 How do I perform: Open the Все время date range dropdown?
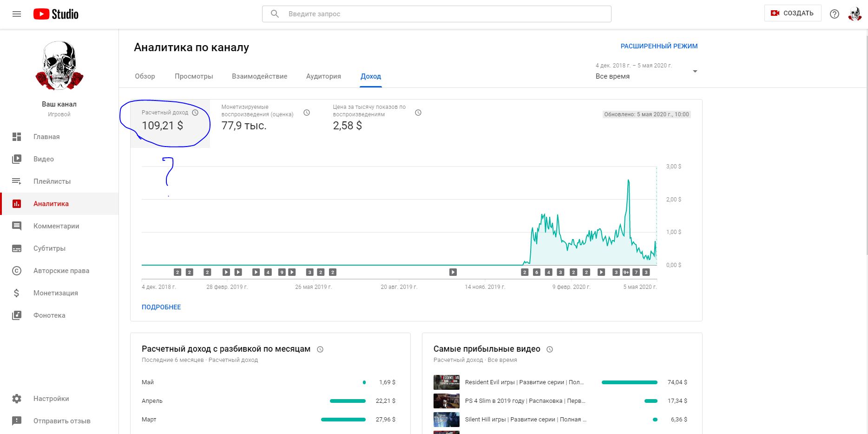click(x=647, y=72)
